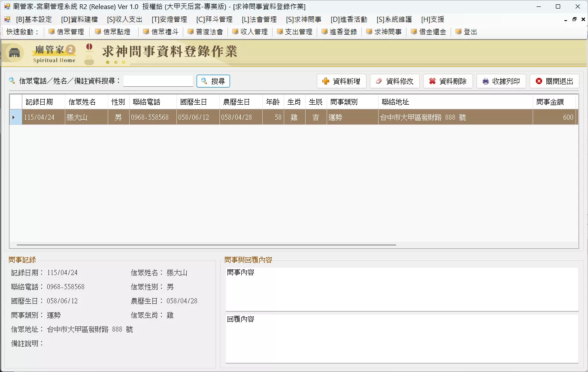Add a record with 資料新增
Viewport: 588px width, 372px height.
point(342,81)
